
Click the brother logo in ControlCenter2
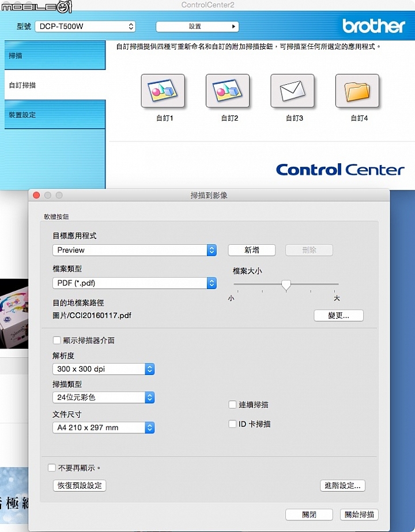[373, 26]
